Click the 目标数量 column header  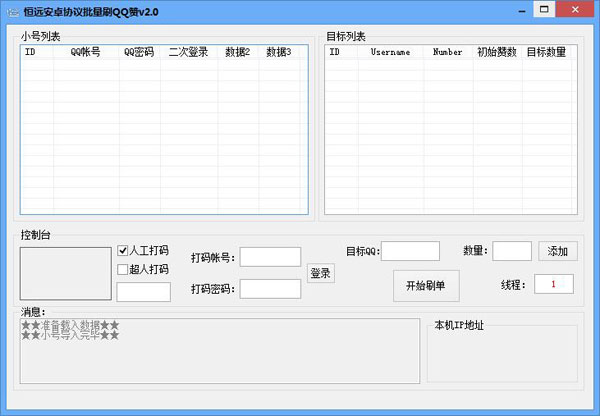546,52
